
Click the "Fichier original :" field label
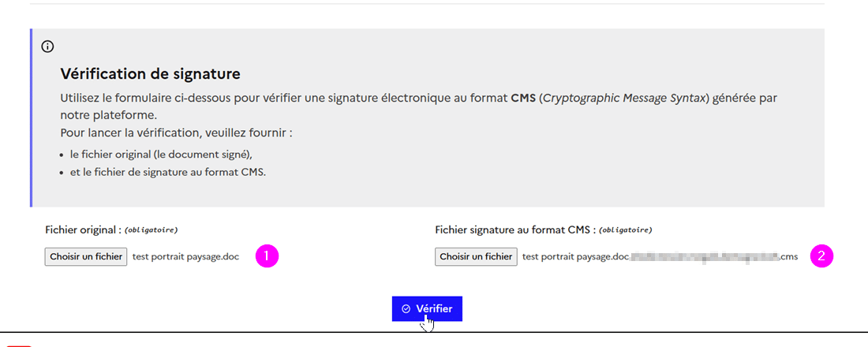[83, 229]
